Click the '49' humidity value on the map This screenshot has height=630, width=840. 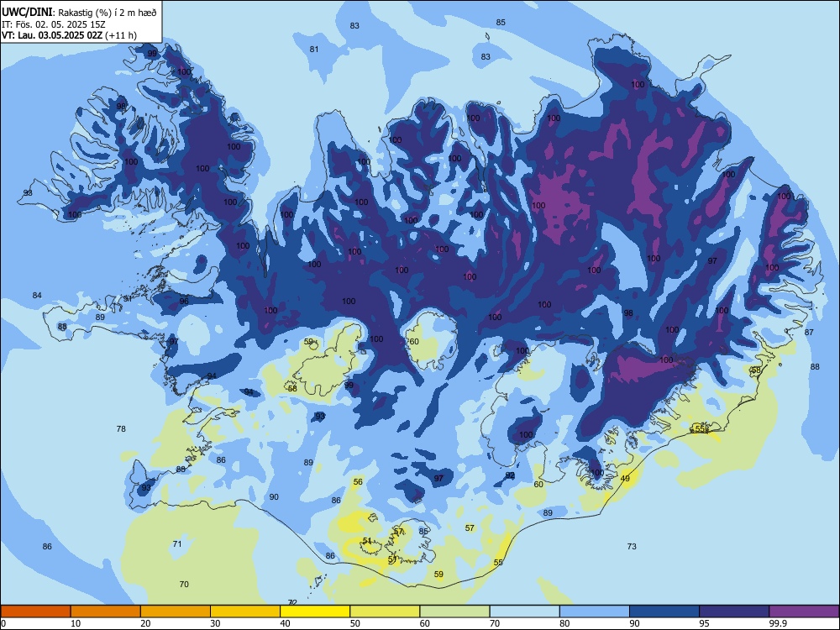625,479
